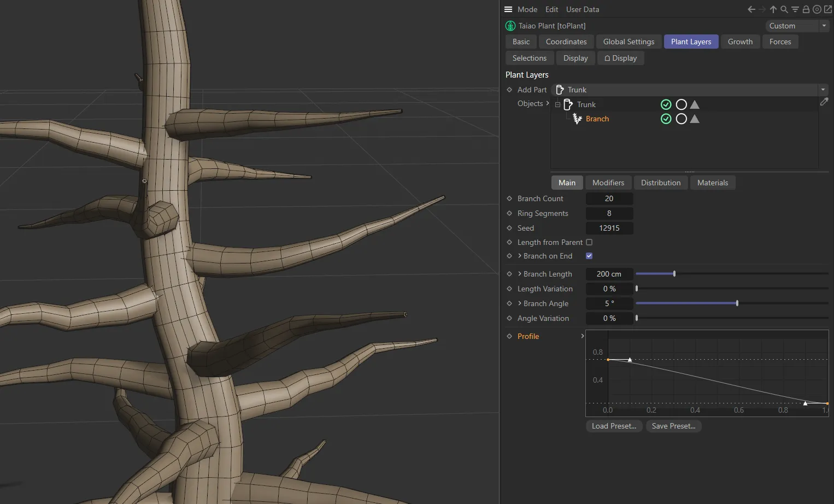The height and width of the screenshot is (504, 834).
Task: Enable Length from Parent checkbox
Action: point(589,242)
